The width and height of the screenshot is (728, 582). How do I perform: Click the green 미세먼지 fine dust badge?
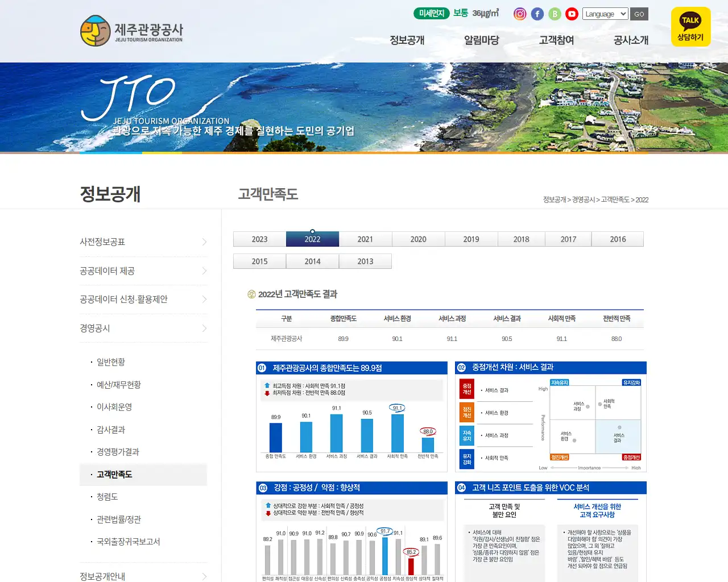[x=432, y=13]
